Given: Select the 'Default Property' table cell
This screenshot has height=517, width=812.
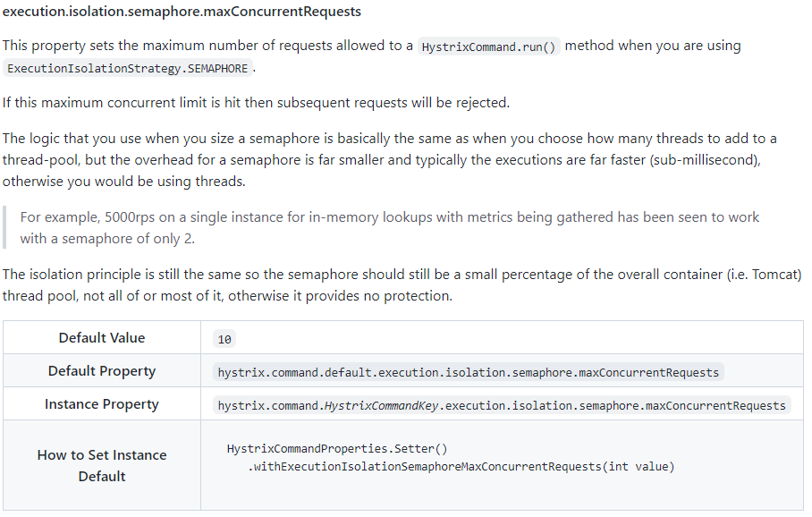Looking at the screenshot, I should [102, 371].
